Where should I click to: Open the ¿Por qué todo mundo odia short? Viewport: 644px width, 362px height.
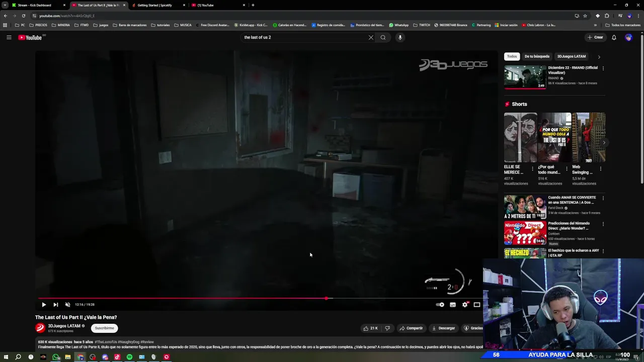tap(554, 137)
